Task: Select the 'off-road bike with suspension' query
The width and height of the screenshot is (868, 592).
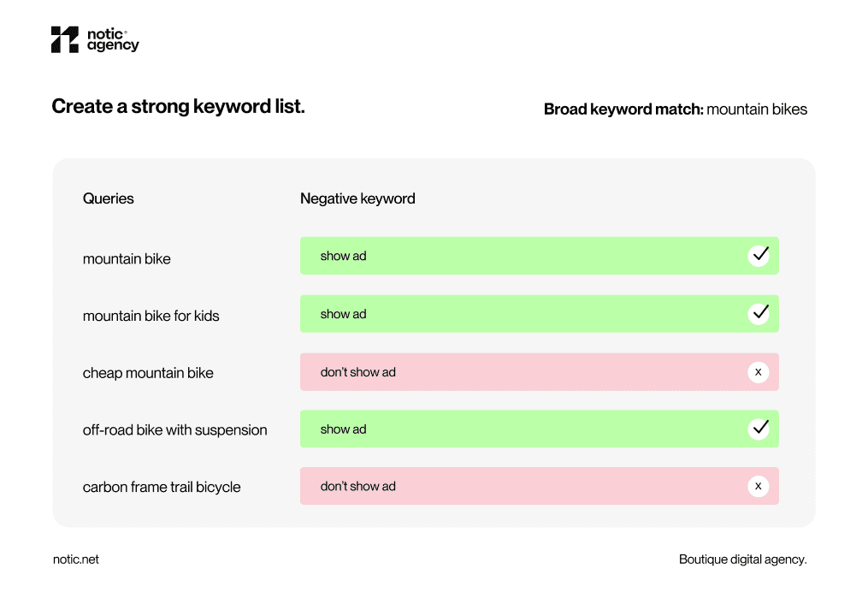Action: click(175, 430)
